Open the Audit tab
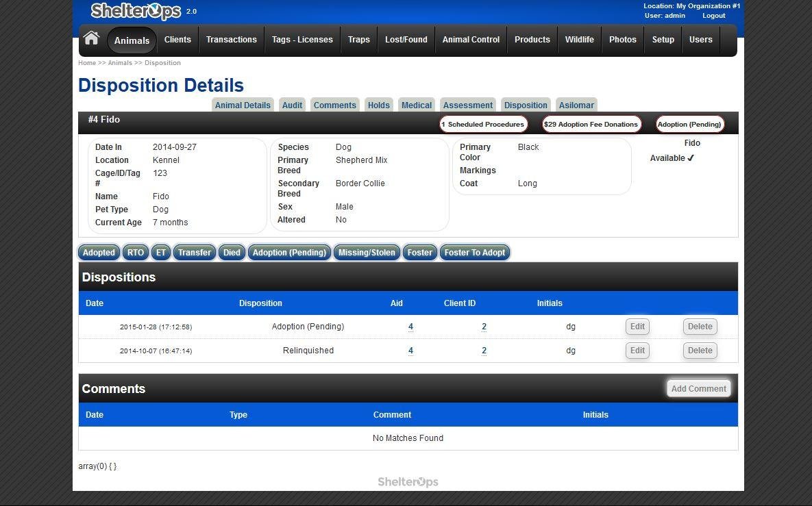 (x=292, y=105)
